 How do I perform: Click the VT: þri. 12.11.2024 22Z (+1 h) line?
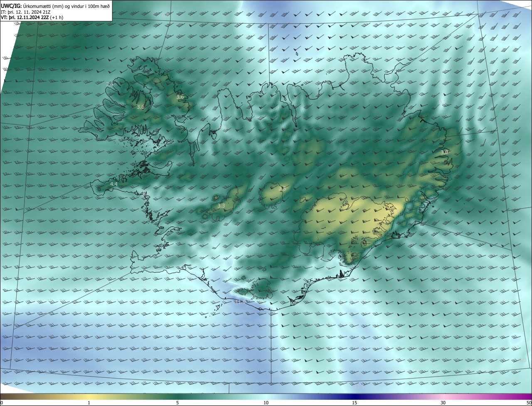(x=32, y=18)
